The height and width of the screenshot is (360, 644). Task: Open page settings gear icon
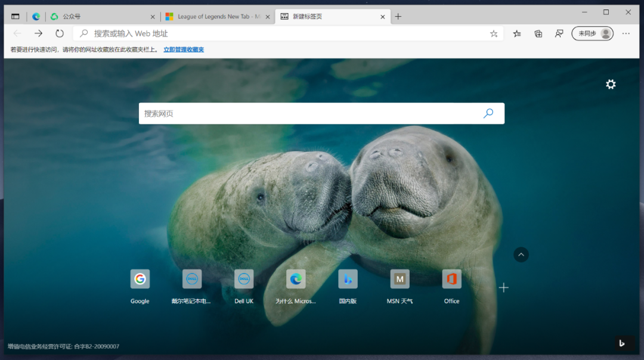611,84
